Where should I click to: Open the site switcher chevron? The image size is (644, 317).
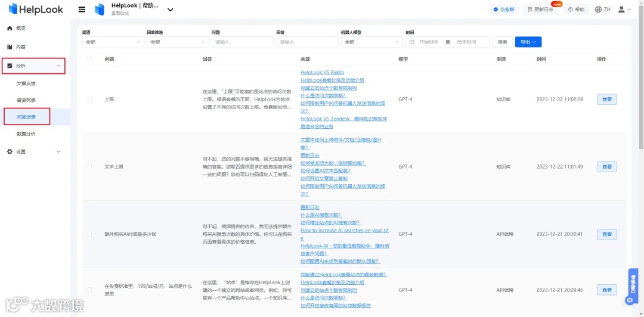(x=171, y=10)
